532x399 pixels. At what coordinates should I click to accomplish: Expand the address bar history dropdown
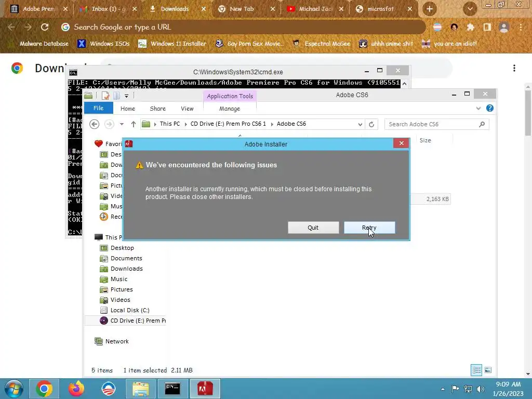360,125
